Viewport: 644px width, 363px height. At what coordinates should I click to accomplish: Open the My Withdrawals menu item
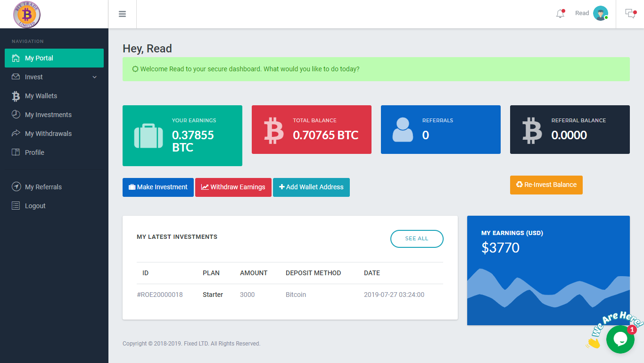54,134
